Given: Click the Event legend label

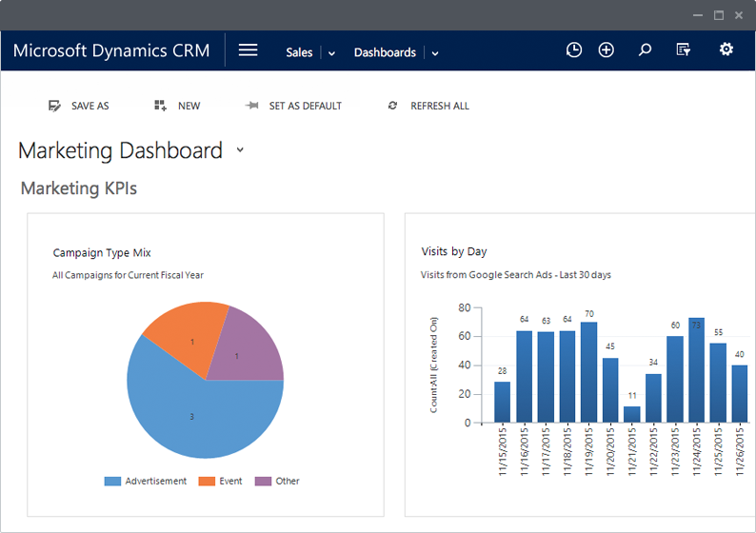Looking at the screenshot, I should pyautogui.click(x=230, y=481).
